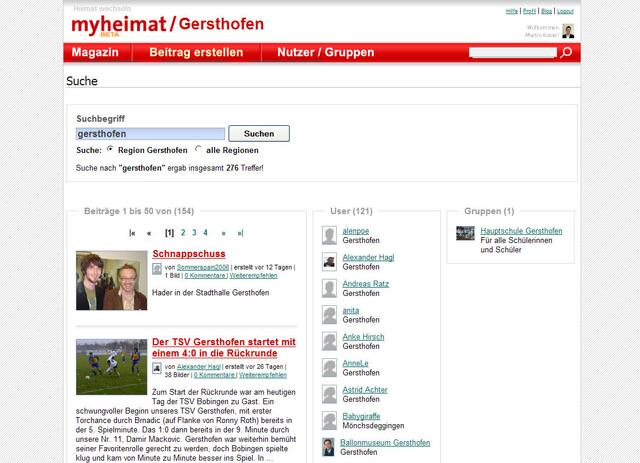Select alle Regionen radio button
The height and width of the screenshot is (463, 640).
(x=198, y=149)
